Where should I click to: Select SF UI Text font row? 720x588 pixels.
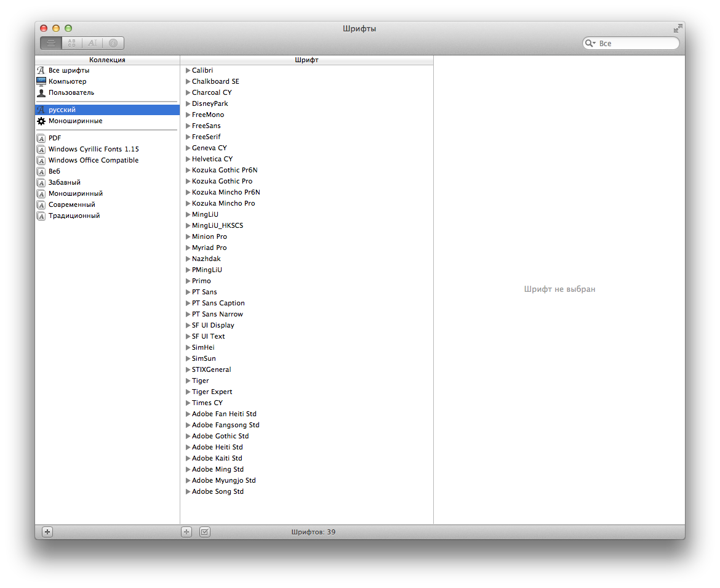[x=306, y=336]
